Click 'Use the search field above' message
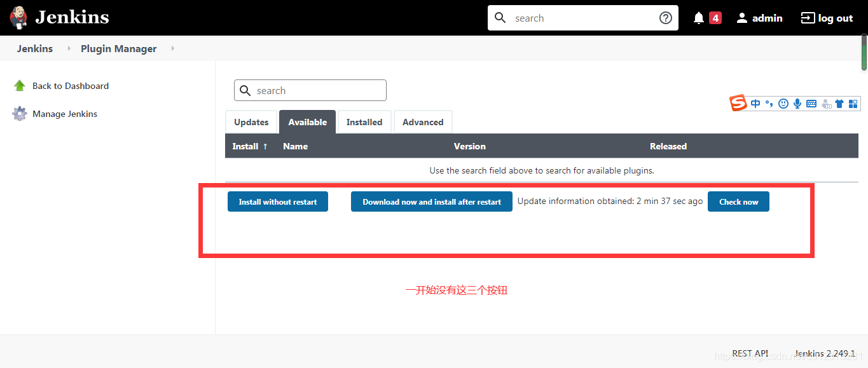The image size is (868, 368). click(x=542, y=170)
